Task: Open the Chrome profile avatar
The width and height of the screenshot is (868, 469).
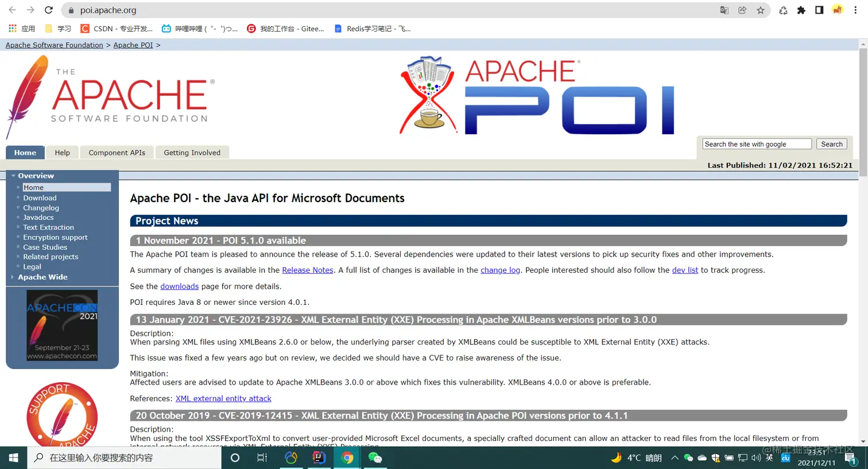Action: coord(838,10)
